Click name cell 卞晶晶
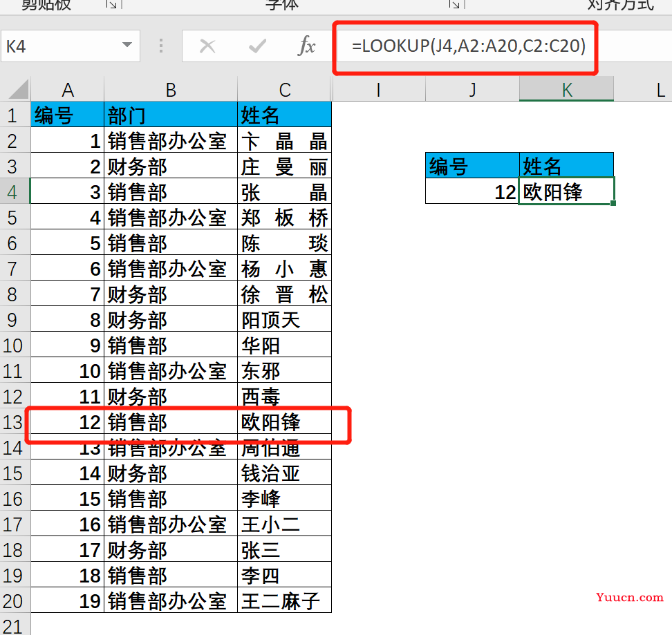The image size is (672, 635). [285, 140]
